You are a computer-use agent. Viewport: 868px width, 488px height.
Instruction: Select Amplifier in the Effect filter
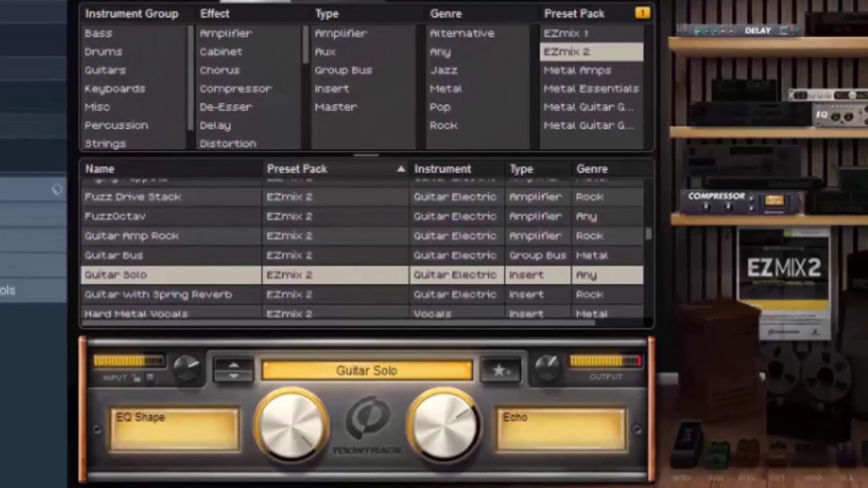tap(226, 33)
